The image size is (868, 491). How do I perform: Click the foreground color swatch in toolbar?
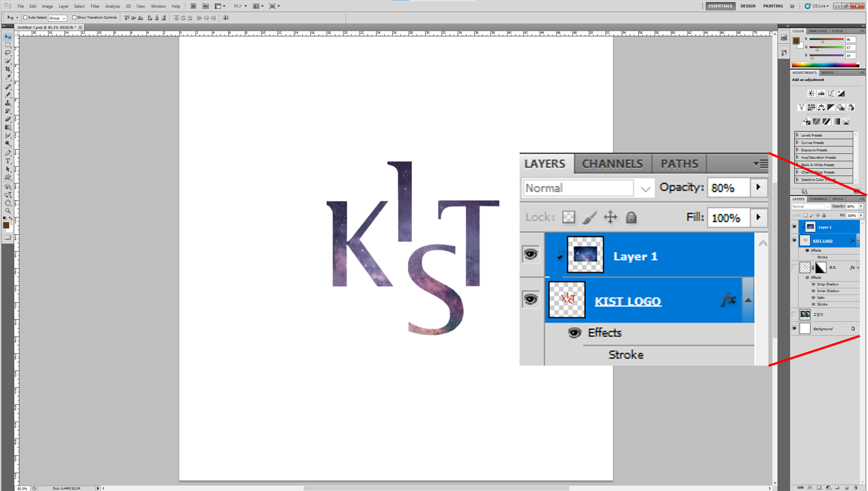(6, 225)
